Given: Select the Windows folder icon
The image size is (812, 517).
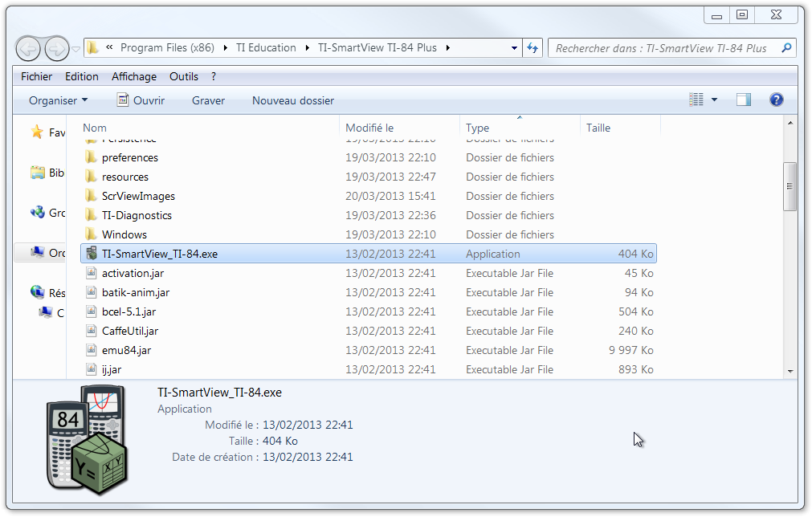Looking at the screenshot, I should pyautogui.click(x=91, y=234).
